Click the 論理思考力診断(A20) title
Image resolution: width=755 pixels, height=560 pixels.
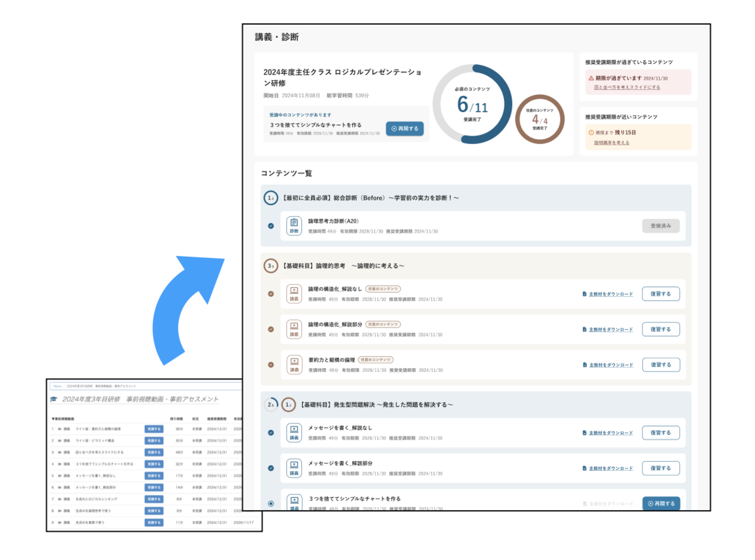[x=333, y=221]
